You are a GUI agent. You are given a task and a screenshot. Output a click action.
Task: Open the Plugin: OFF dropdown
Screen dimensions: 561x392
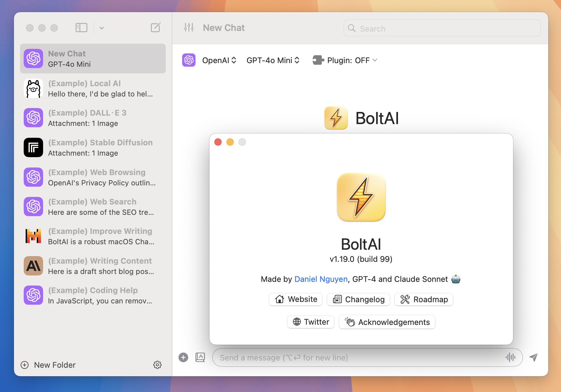(x=345, y=60)
